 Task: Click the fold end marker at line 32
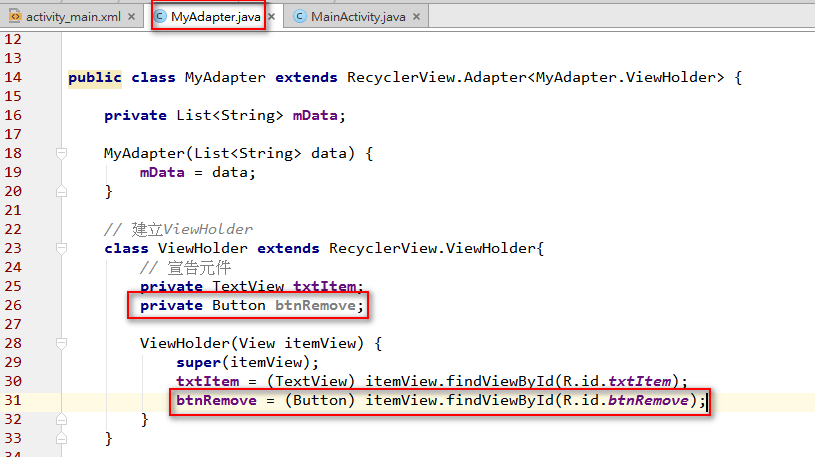tap(61, 419)
